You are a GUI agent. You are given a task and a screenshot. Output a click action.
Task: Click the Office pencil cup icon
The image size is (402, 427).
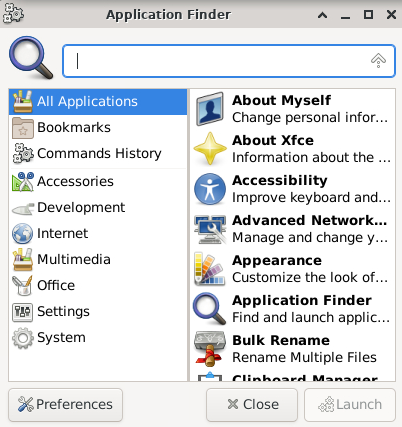23,286
